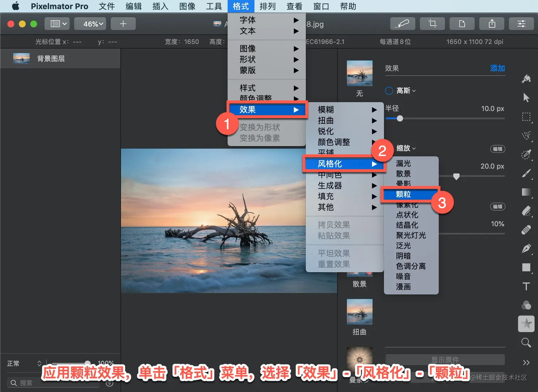Select the Pen tool

[526, 248]
